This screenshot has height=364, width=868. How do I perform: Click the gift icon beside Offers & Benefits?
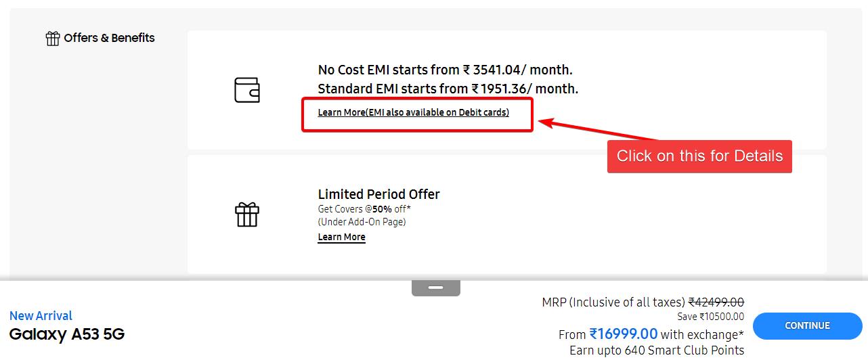click(53, 39)
